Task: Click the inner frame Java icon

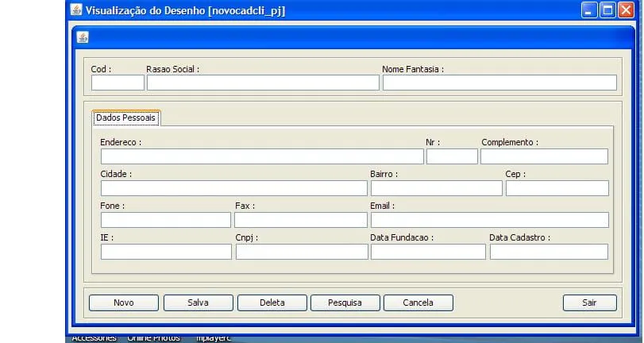Action: pyautogui.click(x=83, y=37)
